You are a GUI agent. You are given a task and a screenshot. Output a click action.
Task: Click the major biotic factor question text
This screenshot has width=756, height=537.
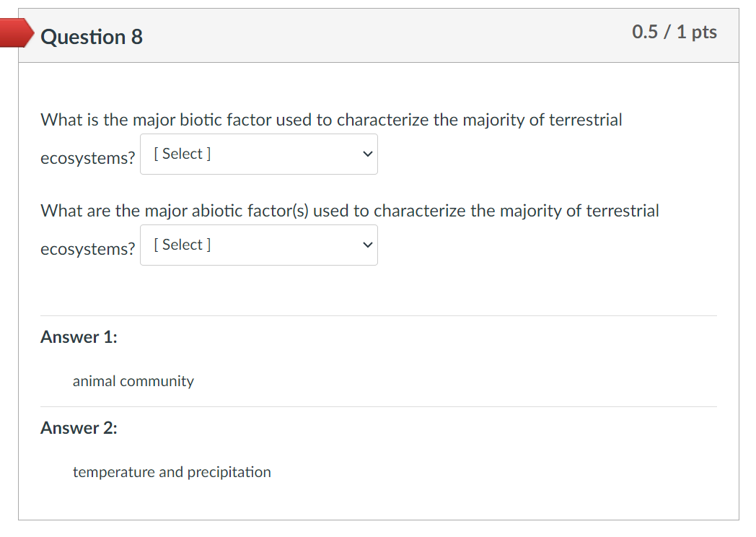coord(331,120)
